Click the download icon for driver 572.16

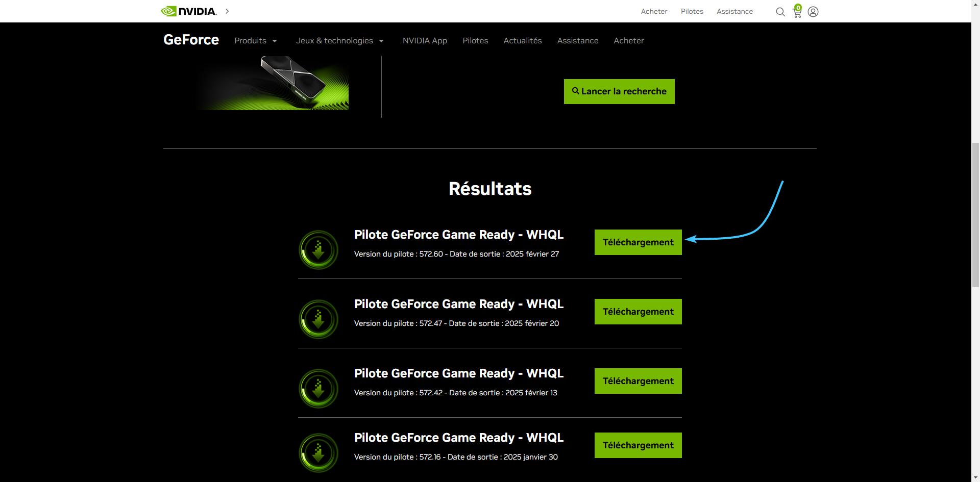tap(318, 453)
